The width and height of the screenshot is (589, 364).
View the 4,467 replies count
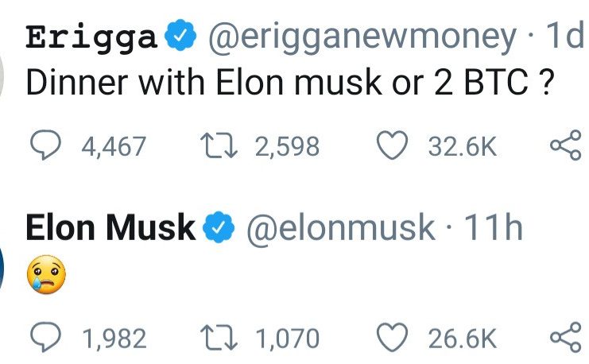coord(114,146)
